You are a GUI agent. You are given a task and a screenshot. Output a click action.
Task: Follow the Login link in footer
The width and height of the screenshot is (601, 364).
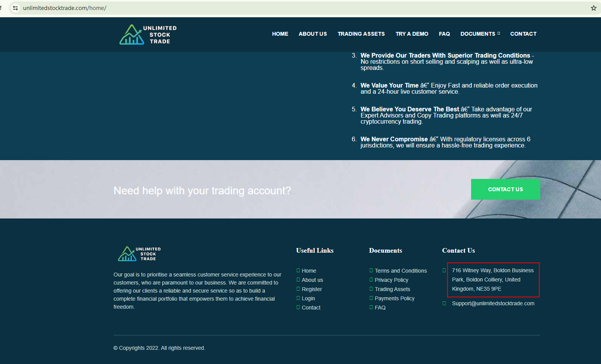pos(308,298)
